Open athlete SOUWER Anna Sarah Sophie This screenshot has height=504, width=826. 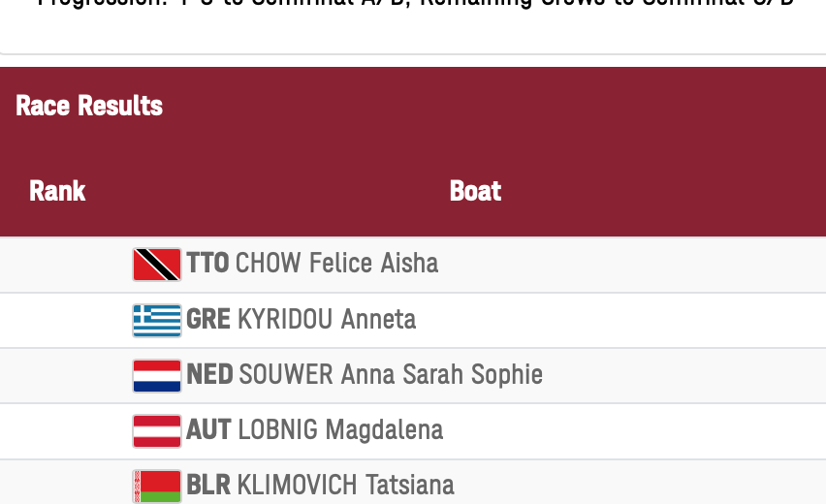[391, 374]
